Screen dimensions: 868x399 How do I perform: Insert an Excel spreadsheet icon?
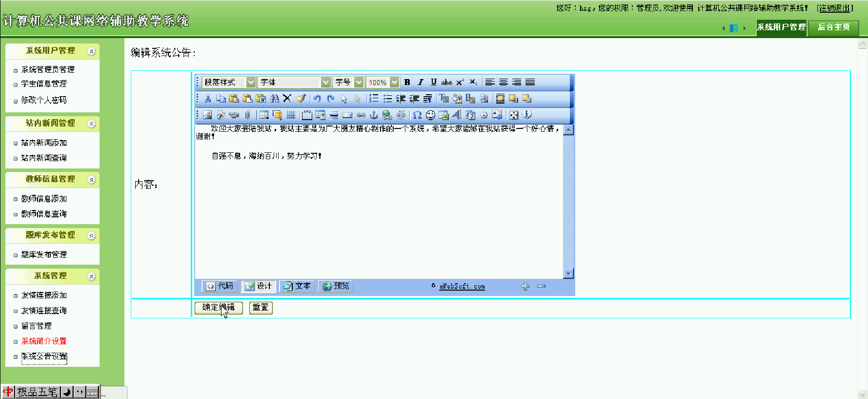(x=444, y=115)
